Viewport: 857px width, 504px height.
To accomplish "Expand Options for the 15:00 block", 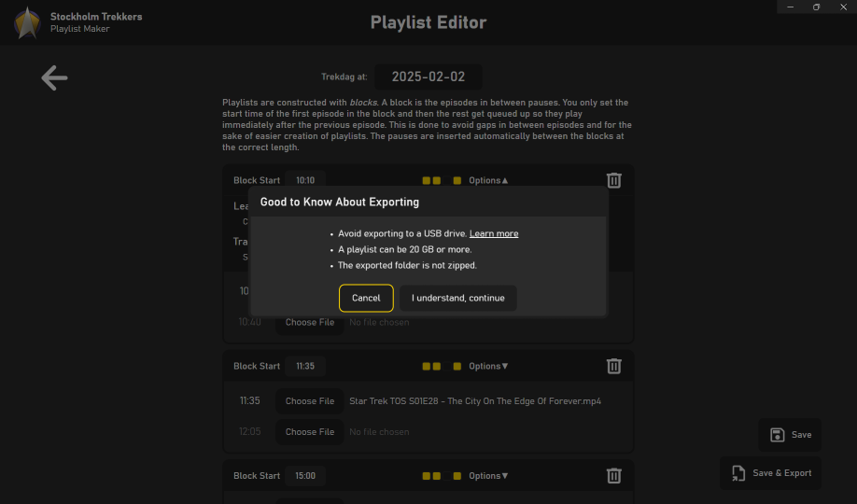I will click(x=488, y=476).
